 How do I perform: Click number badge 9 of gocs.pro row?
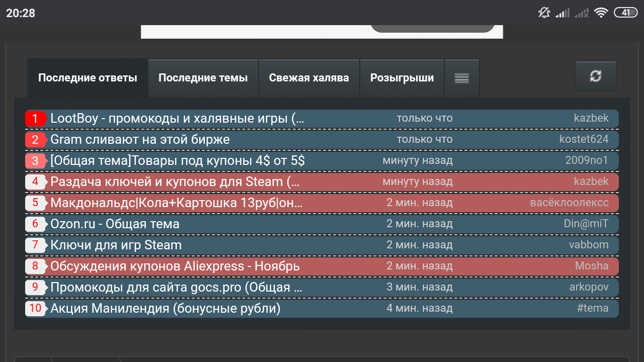tap(35, 288)
